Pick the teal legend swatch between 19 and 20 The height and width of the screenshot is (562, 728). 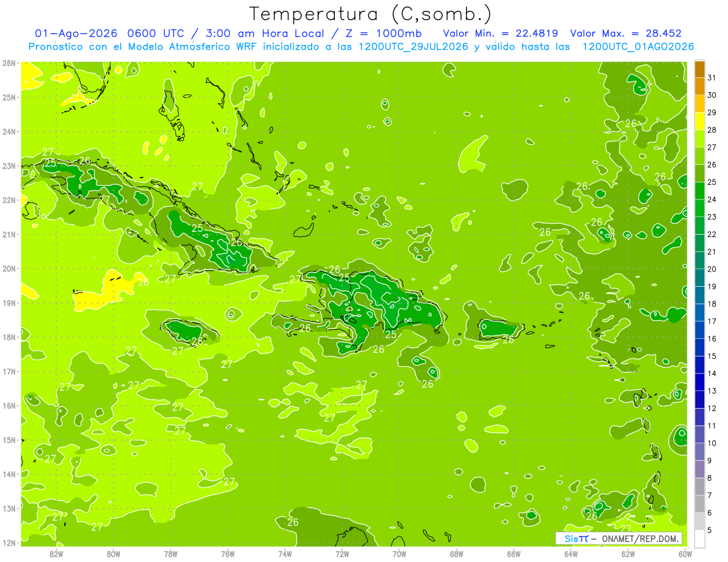tap(699, 278)
